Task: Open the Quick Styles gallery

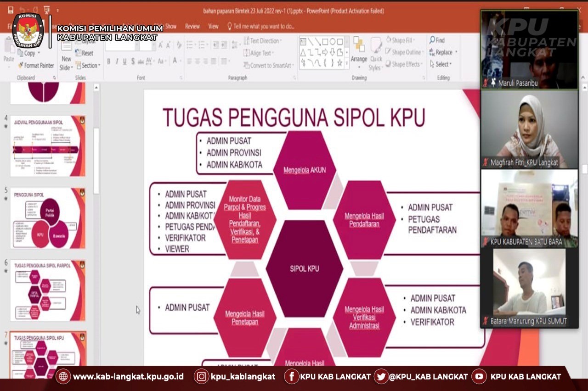Action: (376, 53)
